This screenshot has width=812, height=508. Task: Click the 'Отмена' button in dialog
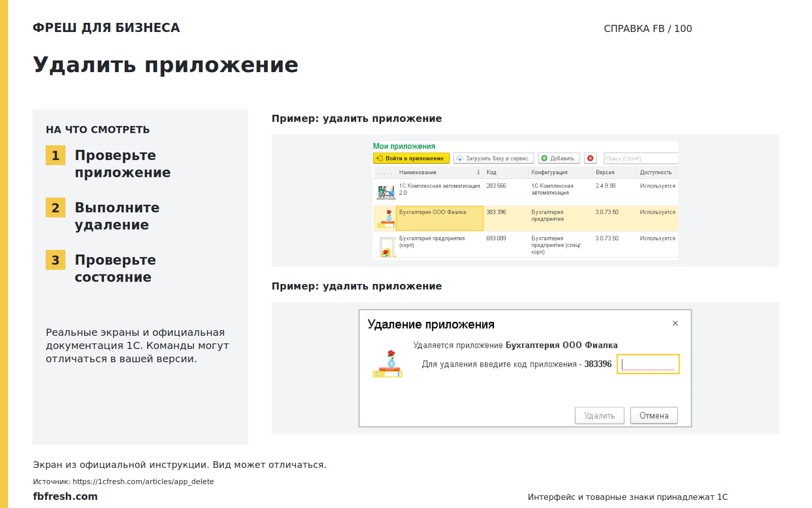tap(654, 416)
